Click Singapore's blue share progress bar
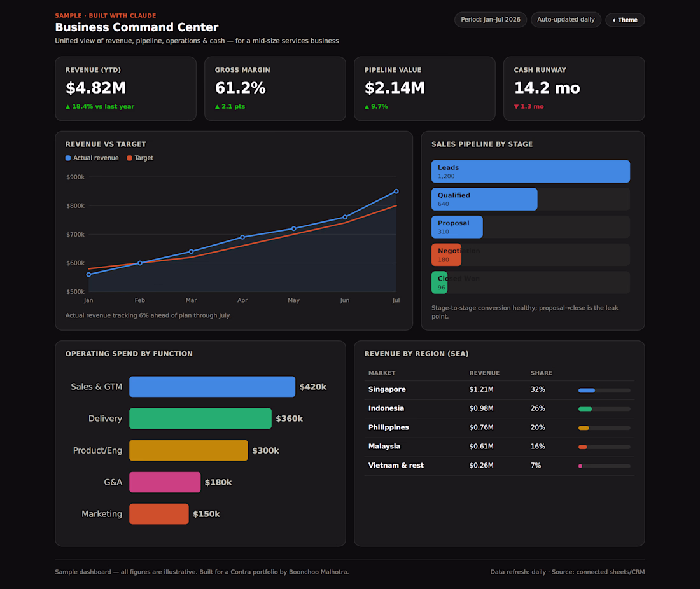 pyautogui.click(x=587, y=391)
